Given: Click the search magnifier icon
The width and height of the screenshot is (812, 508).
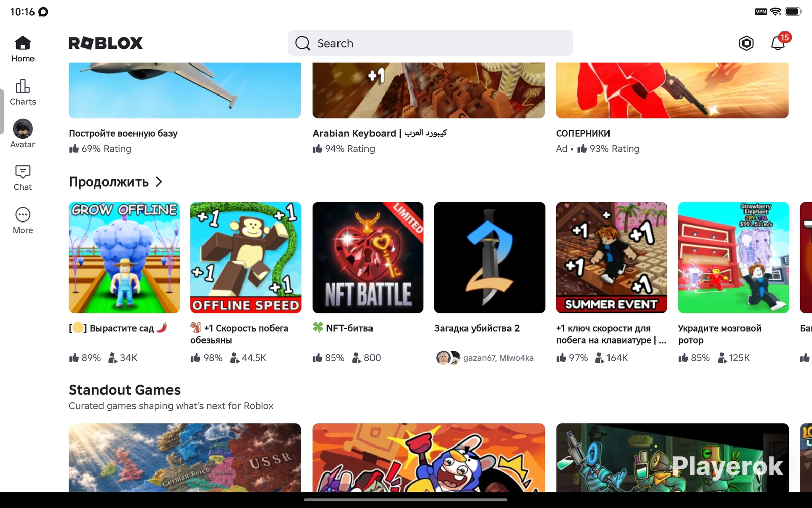Looking at the screenshot, I should point(302,43).
